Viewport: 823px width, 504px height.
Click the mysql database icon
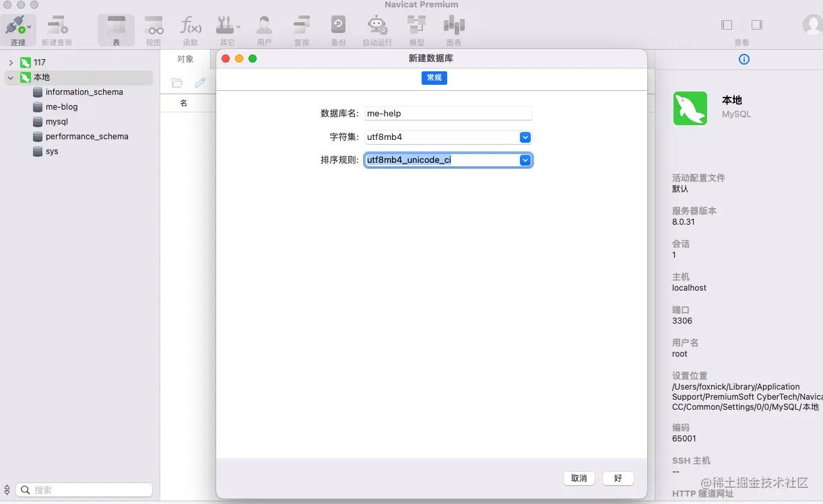pos(38,122)
